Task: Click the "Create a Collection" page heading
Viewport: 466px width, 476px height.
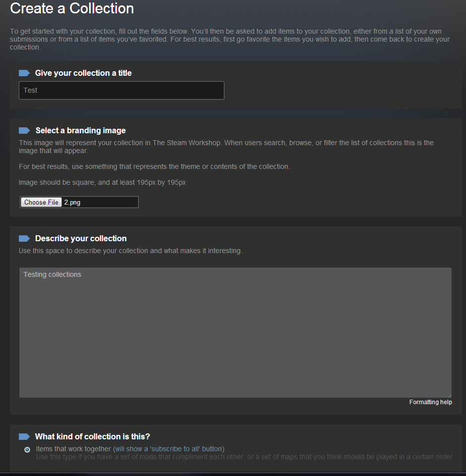Action: pyautogui.click(x=72, y=8)
